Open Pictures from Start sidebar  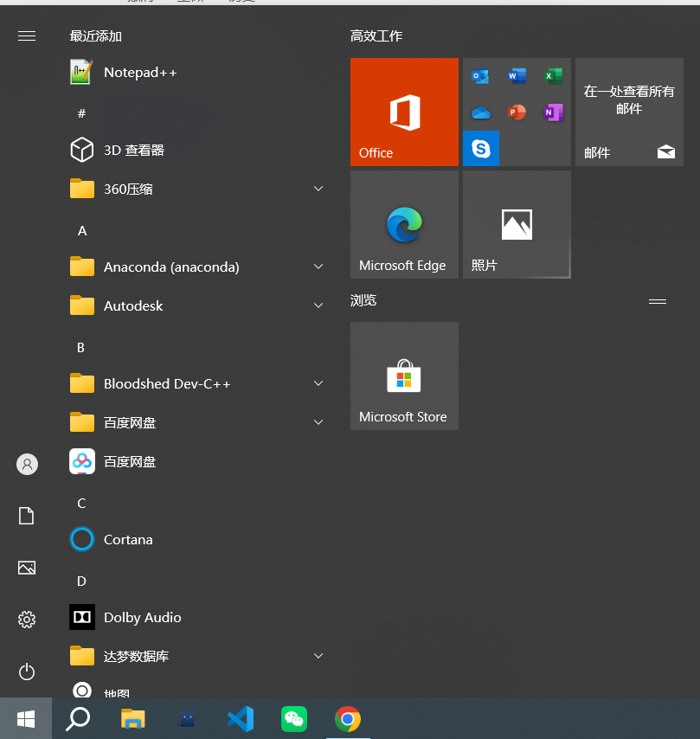[x=27, y=568]
